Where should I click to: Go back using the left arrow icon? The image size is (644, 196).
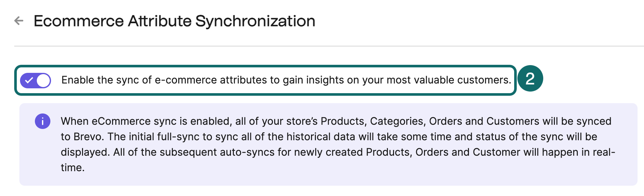point(19,21)
